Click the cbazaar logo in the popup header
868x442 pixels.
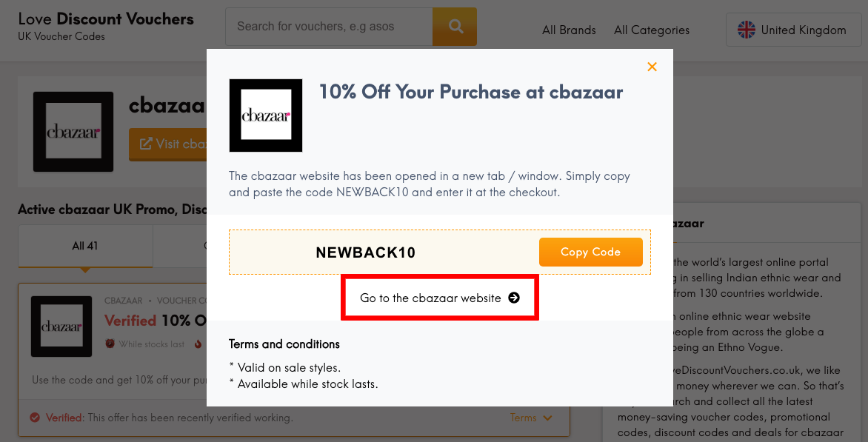pyautogui.click(x=266, y=115)
